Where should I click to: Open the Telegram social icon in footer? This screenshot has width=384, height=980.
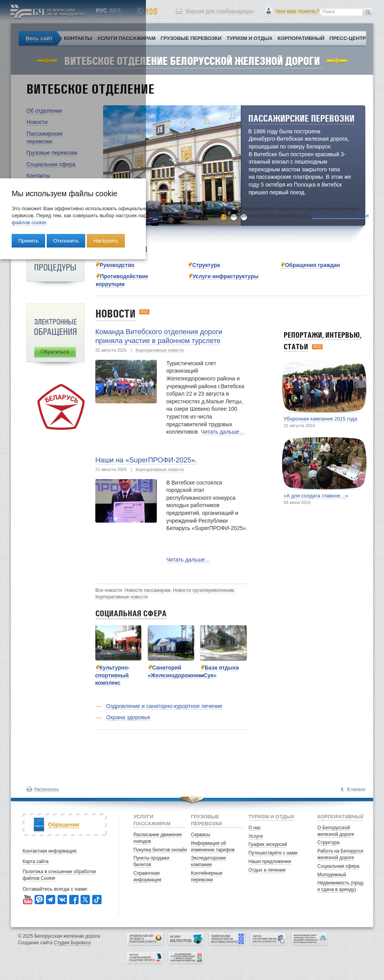coord(51,900)
